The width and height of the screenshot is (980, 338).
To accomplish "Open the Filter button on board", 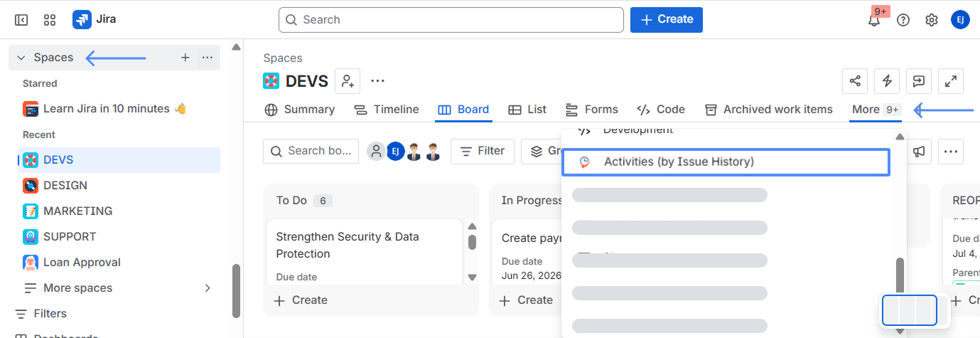I will (483, 151).
